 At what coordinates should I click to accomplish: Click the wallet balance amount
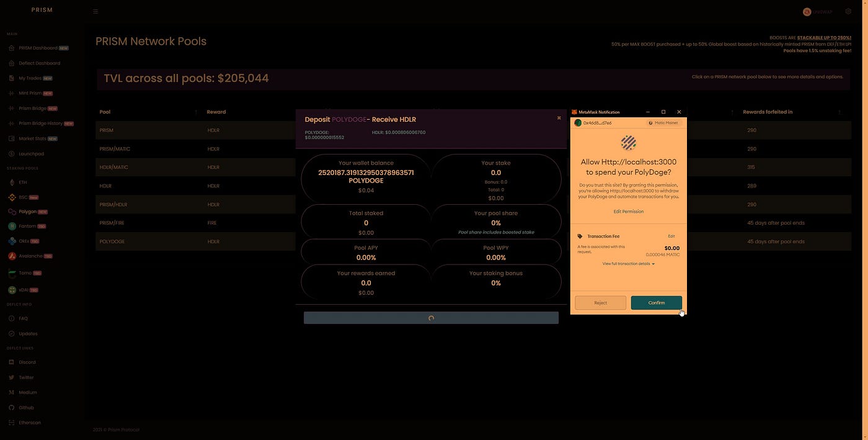(366, 176)
